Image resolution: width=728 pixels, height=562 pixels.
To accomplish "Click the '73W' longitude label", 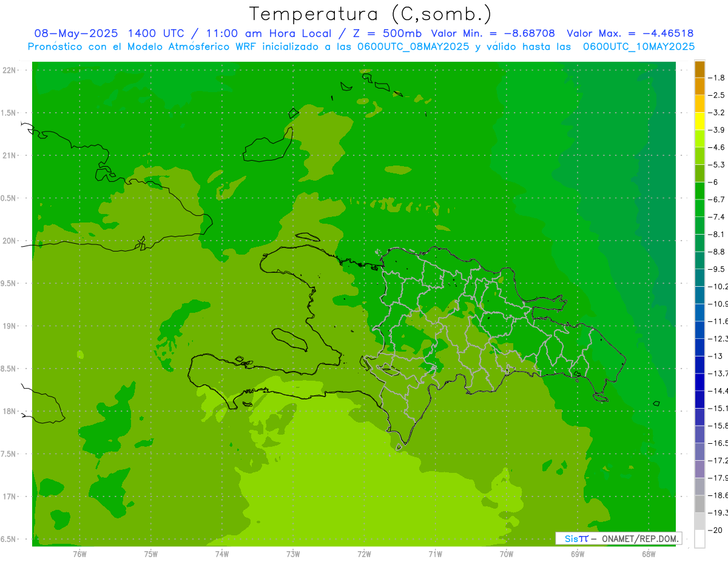I will (x=293, y=554).
